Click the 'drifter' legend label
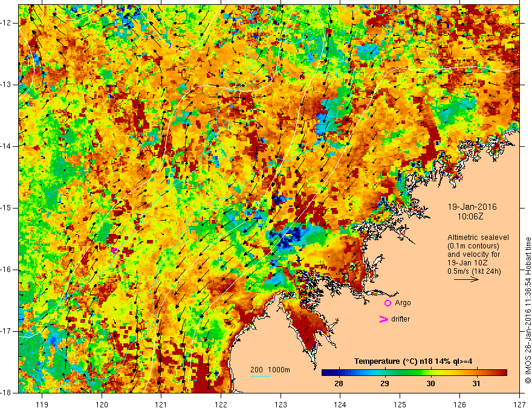This screenshot has height=411, width=532. [400, 319]
